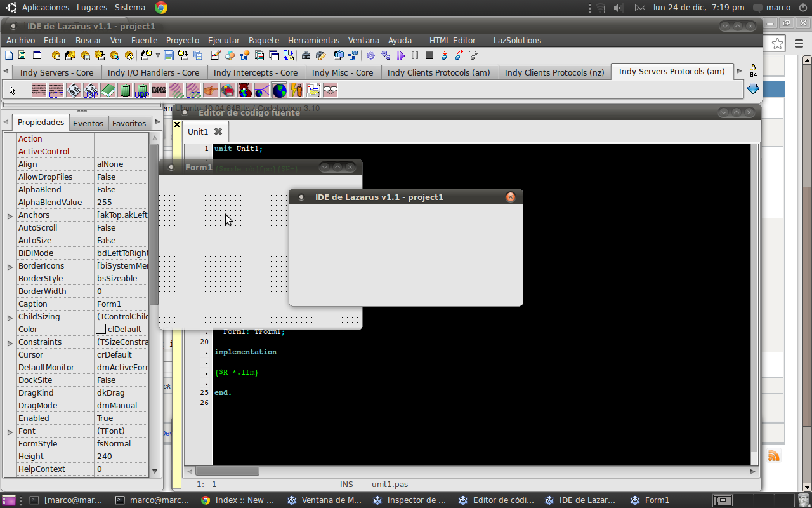The image size is (812, 508).
Task: Save the current file with the floppy icon
Action: tap(169, 55)
